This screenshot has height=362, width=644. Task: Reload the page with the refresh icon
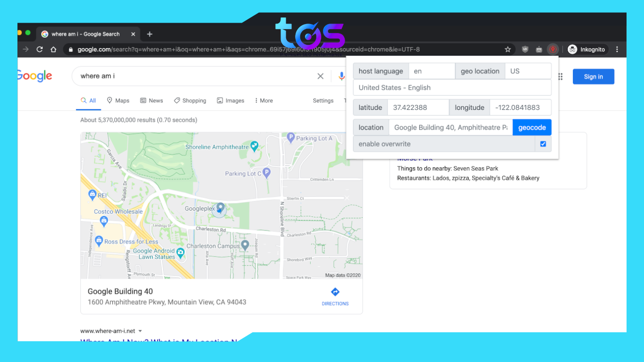pyautogui.click(x=40, y=49)
